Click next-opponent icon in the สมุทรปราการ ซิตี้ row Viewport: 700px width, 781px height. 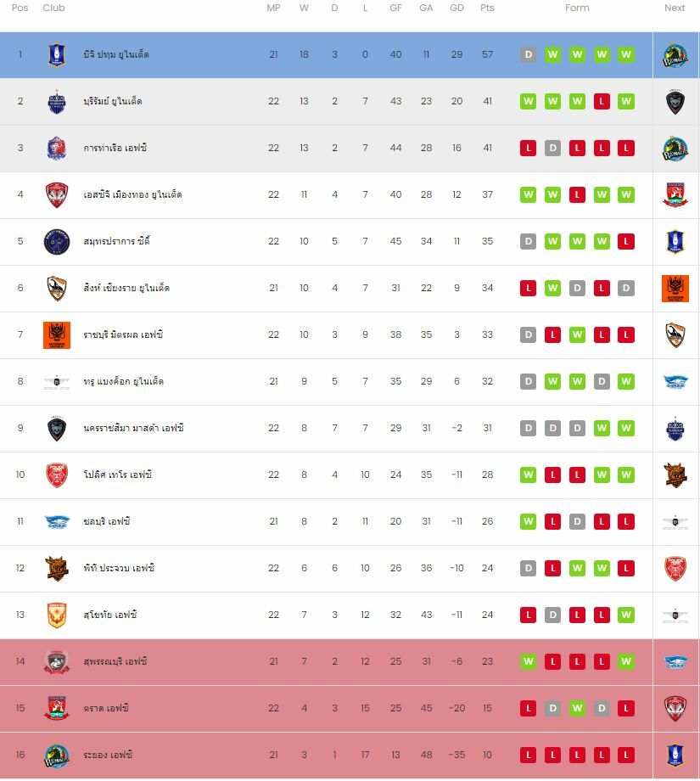pyautogui.click(x=675, y=242)
